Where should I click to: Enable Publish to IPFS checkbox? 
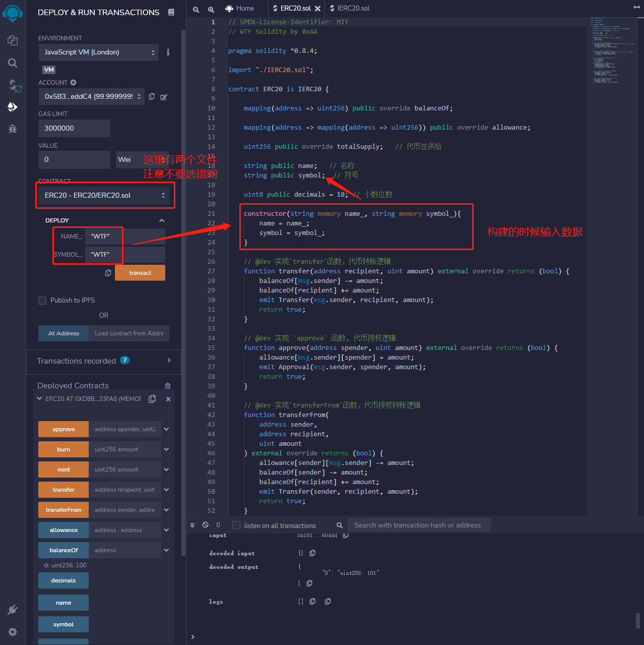pos(42,301)
